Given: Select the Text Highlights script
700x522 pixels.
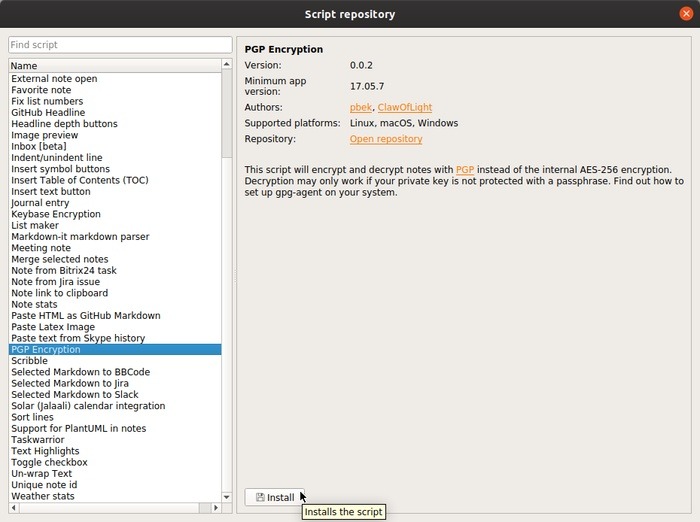Looking at the screenshot, I should [x=115, y=451].
